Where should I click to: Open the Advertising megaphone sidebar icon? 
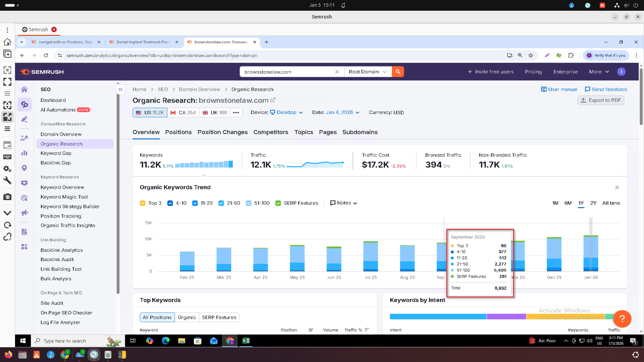(24, 213)
